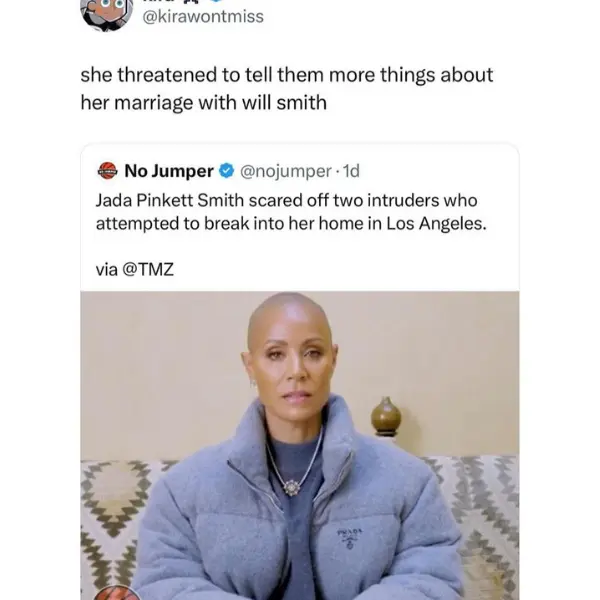This screenshot has width=600, height=600.
Task: Click the No Jumper basketball logo avatar
Action: [108, 171]
